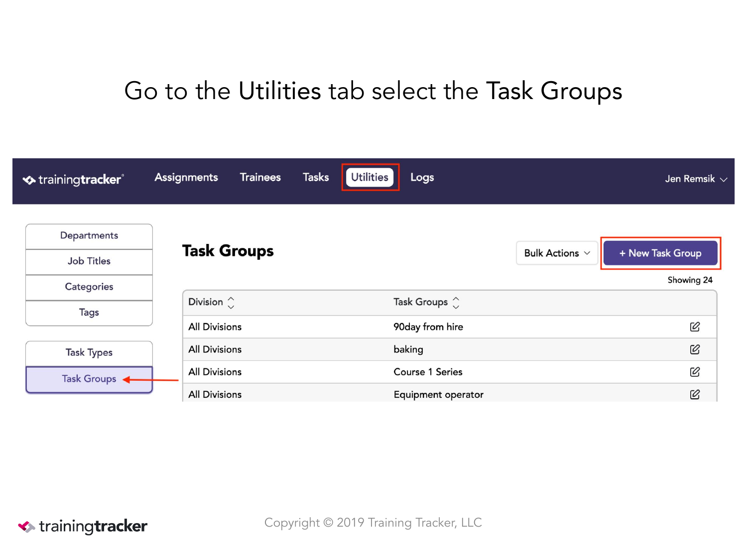This screenshot has height=560, width=747.
Task: Create a New Task Group
Action: click(x=660, y=253)
